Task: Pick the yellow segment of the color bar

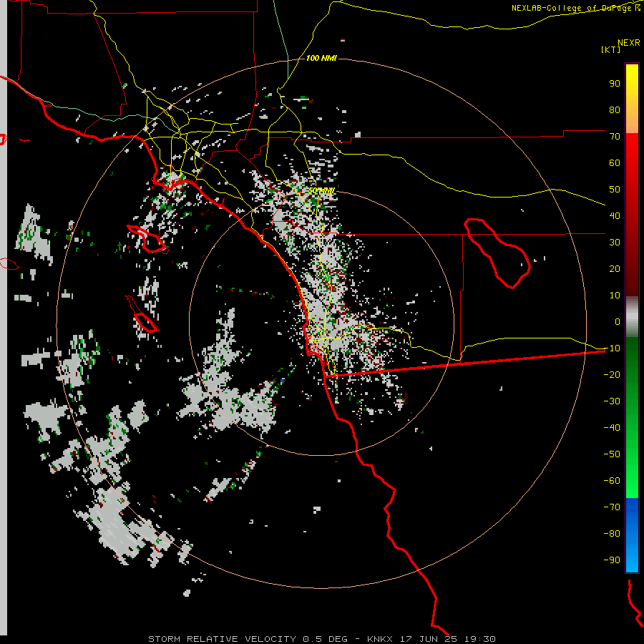Action: [632, 99]
